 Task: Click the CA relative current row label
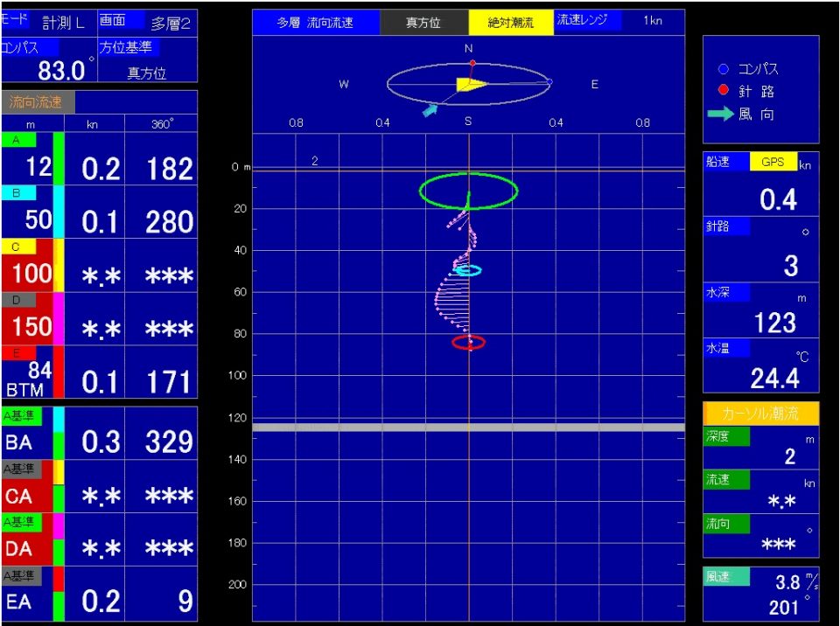click(x=18, y=496)
